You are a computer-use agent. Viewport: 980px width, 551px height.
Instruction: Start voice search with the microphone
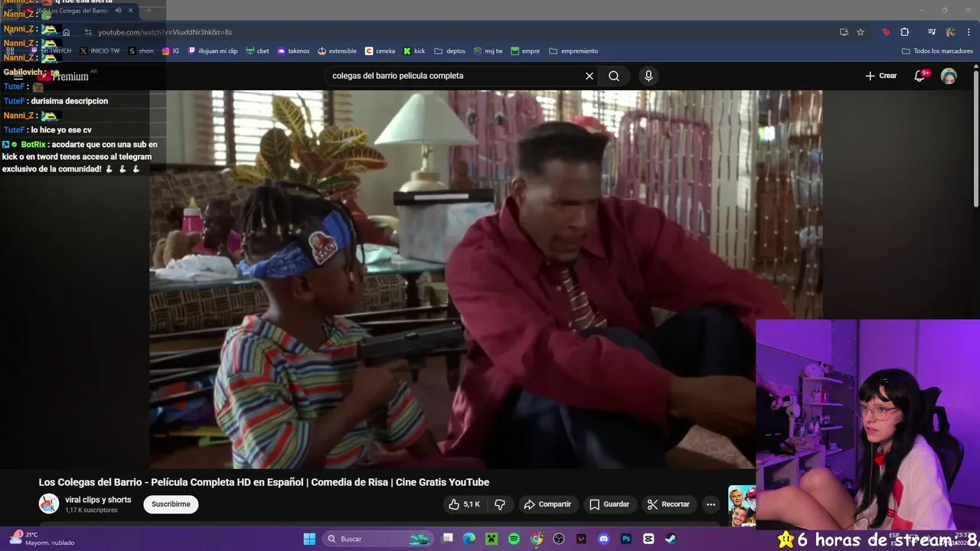coord(648,76)
